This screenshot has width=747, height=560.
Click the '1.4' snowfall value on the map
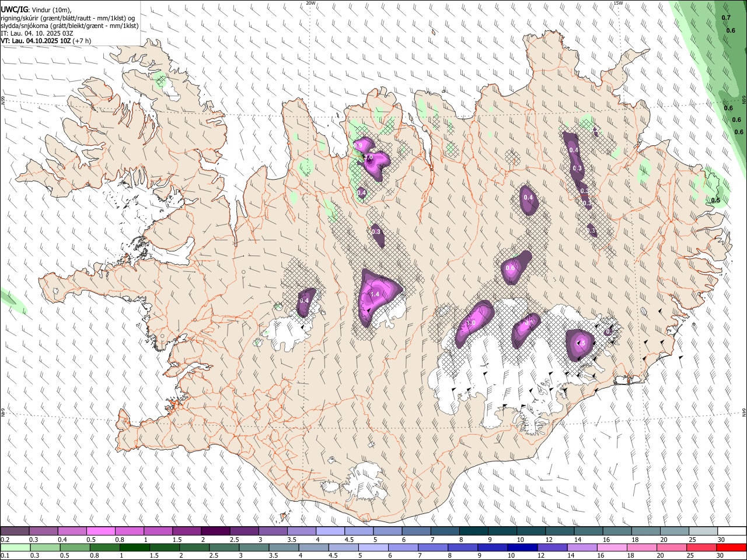click(375, 295)
